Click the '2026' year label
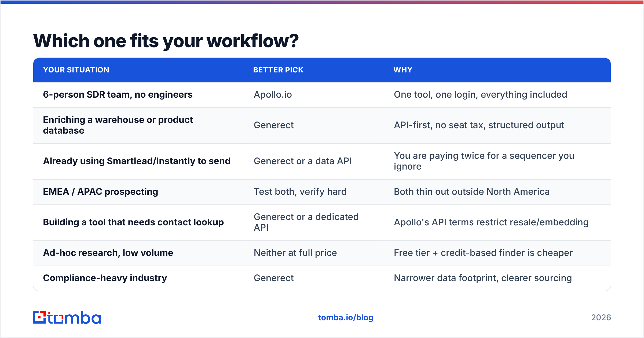This screenshot has width=644, height=338. tap(601, 318)
